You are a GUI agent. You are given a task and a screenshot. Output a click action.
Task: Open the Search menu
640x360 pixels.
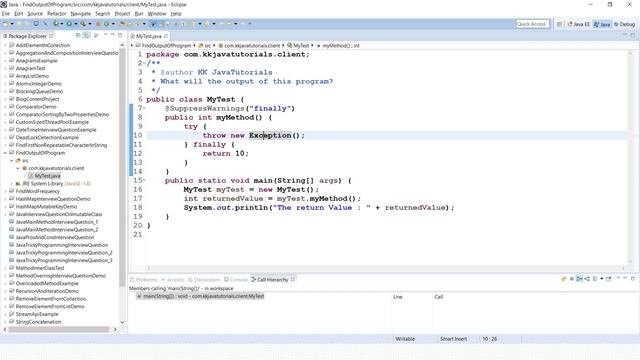coord(103,13)
